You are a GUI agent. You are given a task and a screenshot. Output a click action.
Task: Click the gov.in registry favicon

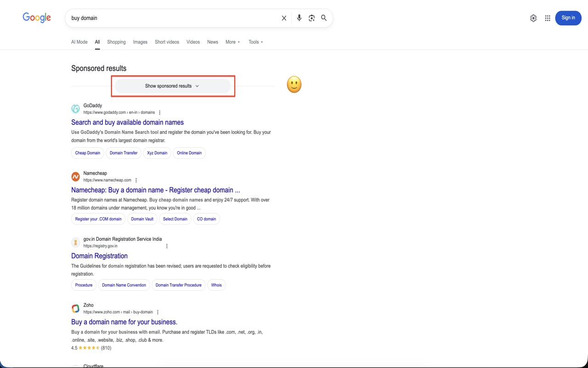(x=75, y=242)
